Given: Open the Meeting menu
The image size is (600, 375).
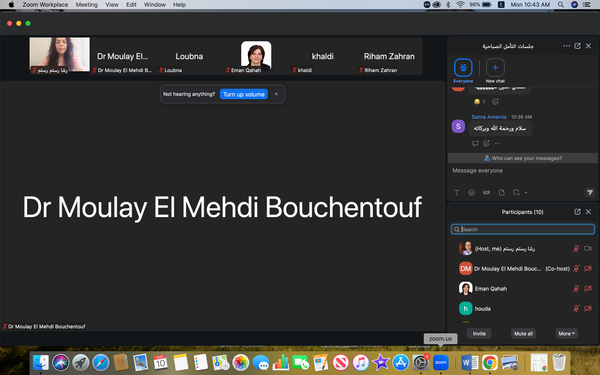Looking at the screenshot, I should point(86,5).
